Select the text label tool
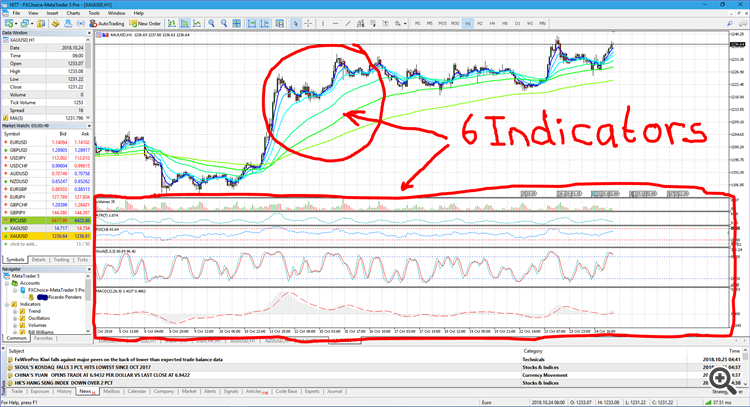The image size is (750, 407). coord(385,23)
